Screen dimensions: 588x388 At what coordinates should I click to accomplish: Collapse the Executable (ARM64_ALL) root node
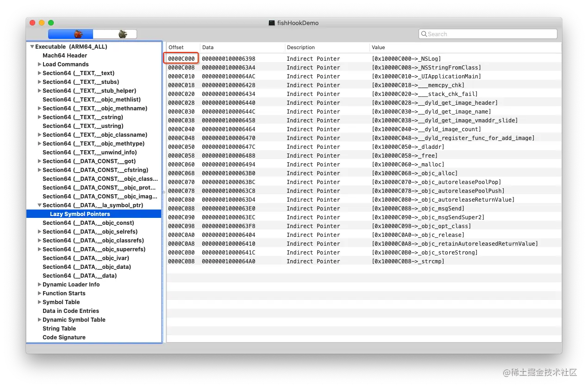click(x=32, y=47)
